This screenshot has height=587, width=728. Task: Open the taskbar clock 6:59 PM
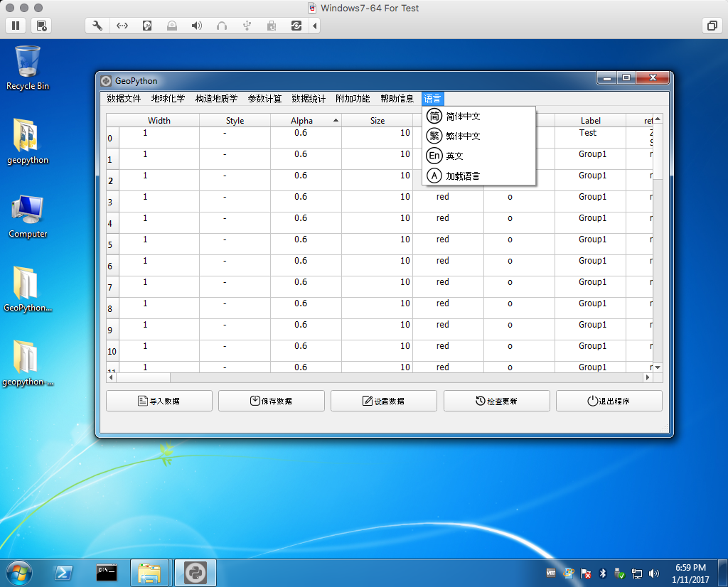click(690, 573)
